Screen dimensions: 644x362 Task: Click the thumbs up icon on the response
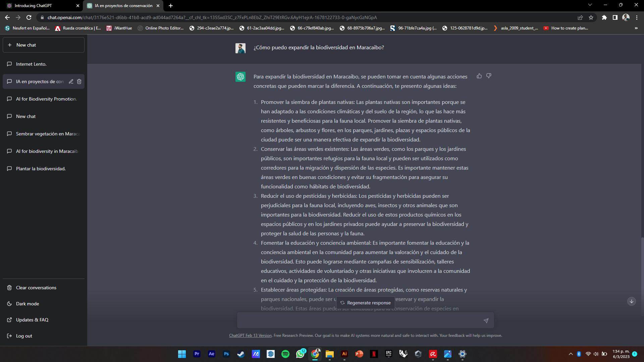tap(479, 76)
